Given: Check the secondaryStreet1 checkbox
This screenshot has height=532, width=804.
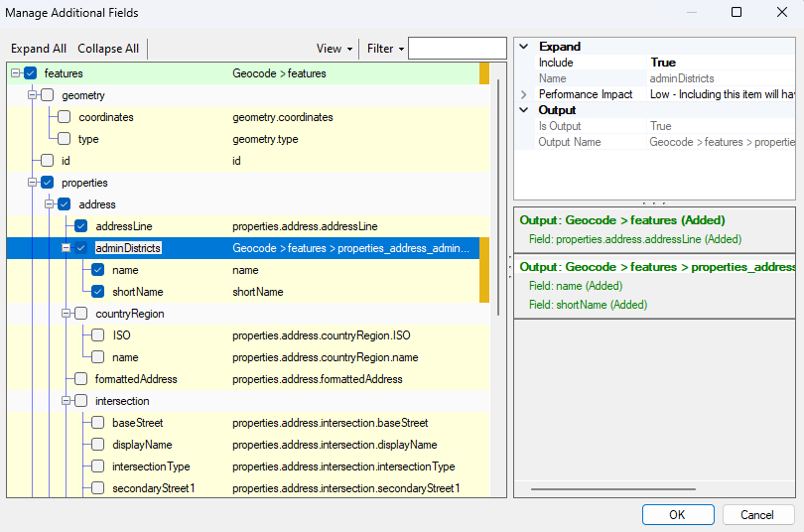Looking at the screenshot, I should 98,488.
